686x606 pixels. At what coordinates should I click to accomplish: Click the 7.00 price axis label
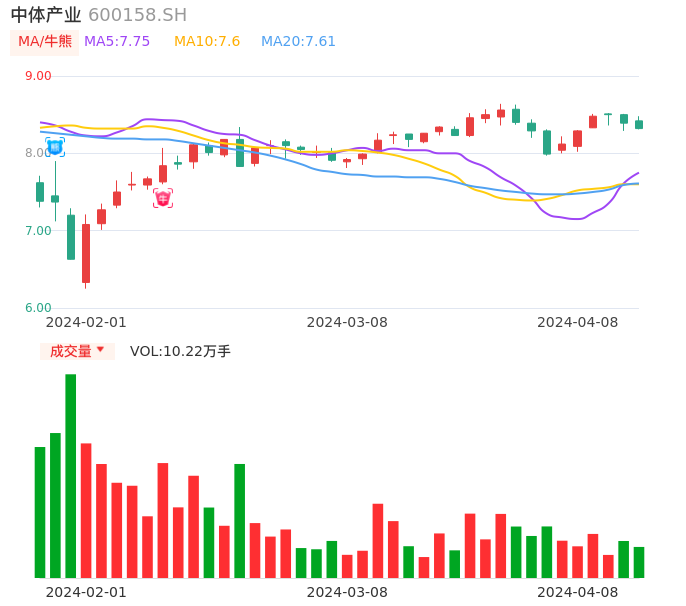(38, 231)
